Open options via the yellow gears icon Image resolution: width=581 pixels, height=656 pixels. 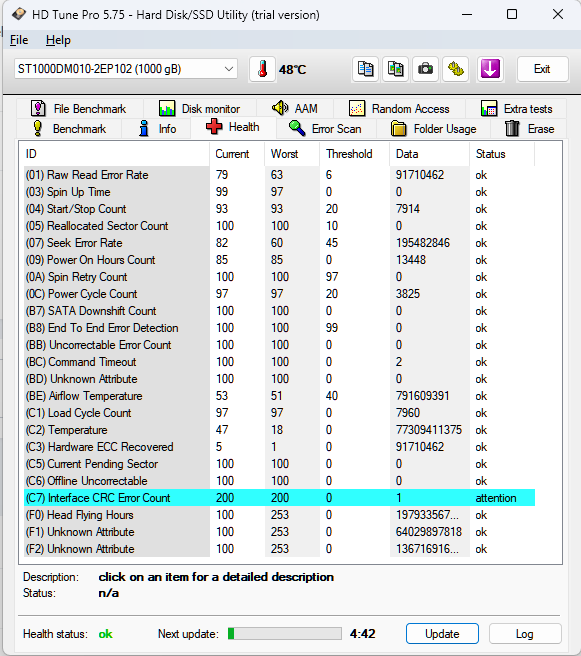tap(456, 69)
